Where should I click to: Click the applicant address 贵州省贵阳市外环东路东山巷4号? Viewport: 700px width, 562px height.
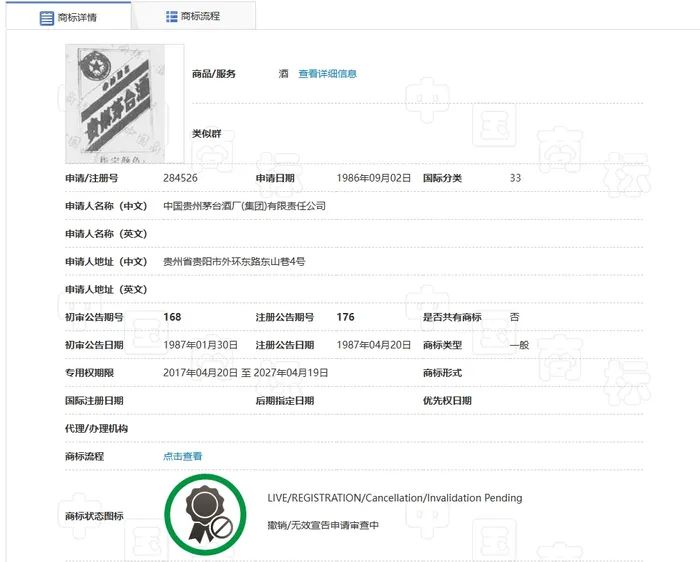point(234,262)
